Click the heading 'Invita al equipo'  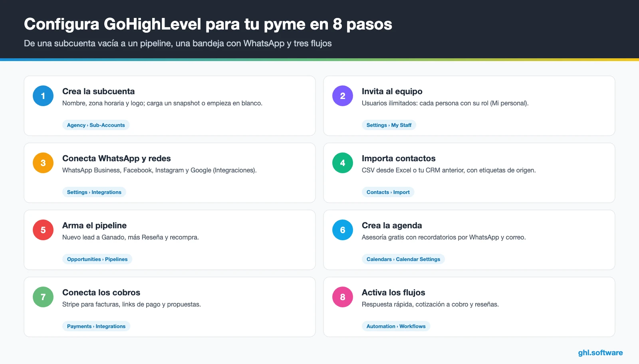pyautogui.click(x=392, y=91)
